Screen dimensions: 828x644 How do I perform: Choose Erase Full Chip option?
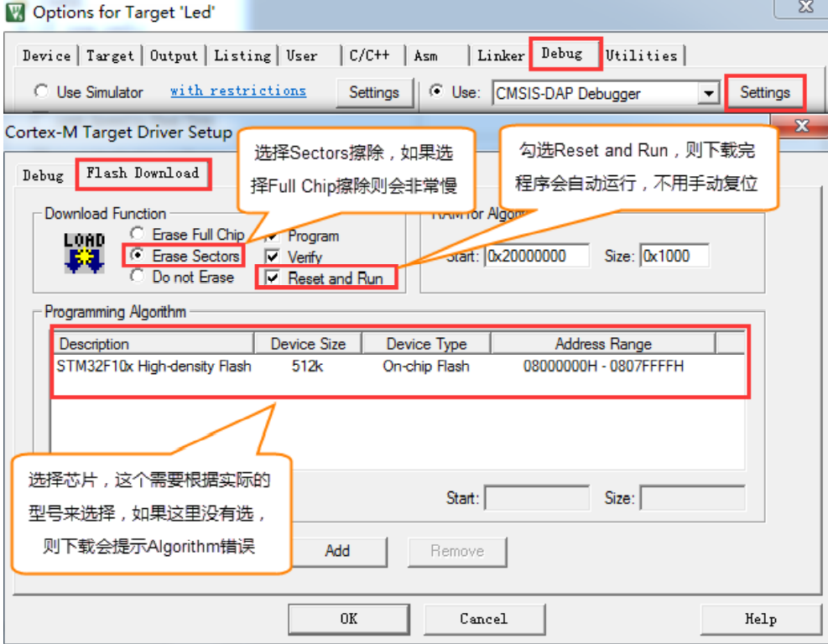(138, 233)
